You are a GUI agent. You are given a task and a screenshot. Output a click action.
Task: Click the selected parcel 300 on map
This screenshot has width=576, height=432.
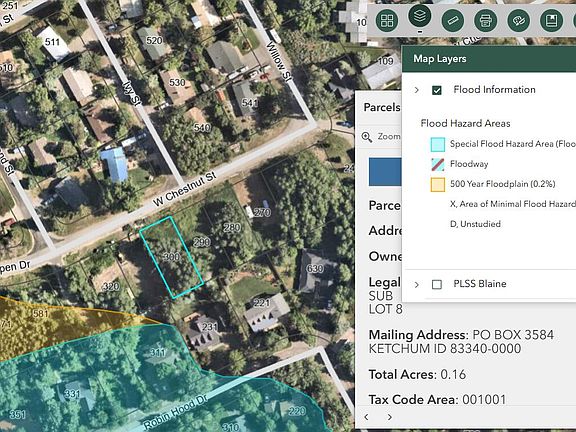(171, 257)
